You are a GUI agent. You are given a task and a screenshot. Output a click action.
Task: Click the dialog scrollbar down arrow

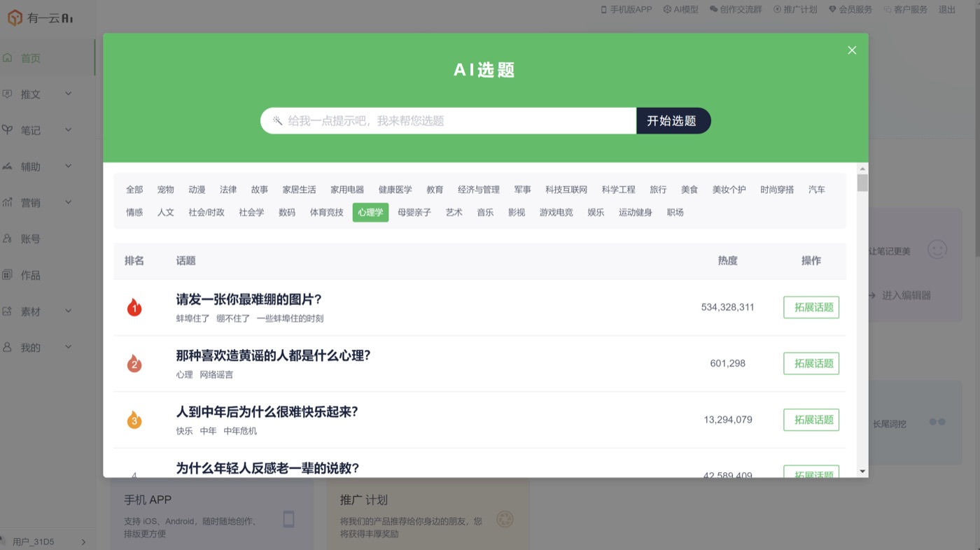(862, 472)
